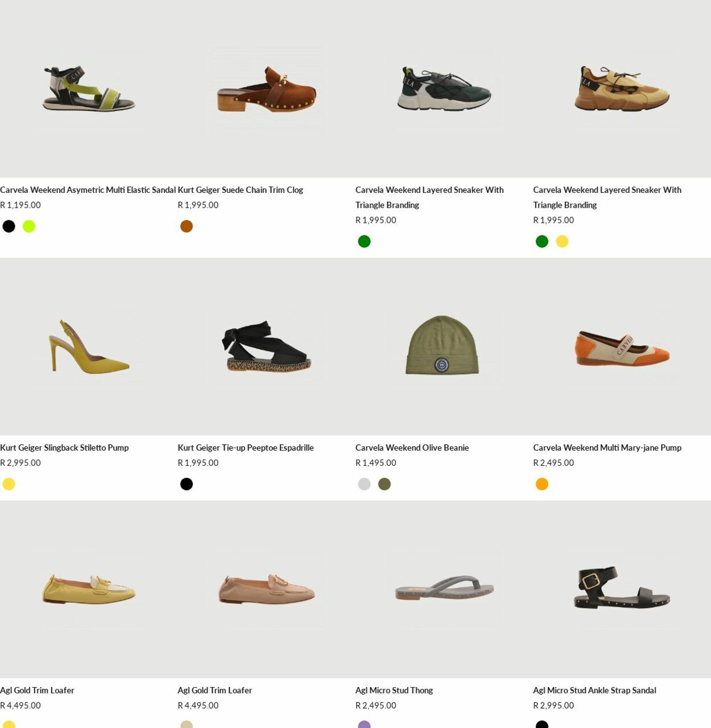The height and width of the screenshot is (728, 711).
Task: Open Kurt Geiger Tie-up Peeptoe Espadrille title link
Action: click(x=246, y=448)
